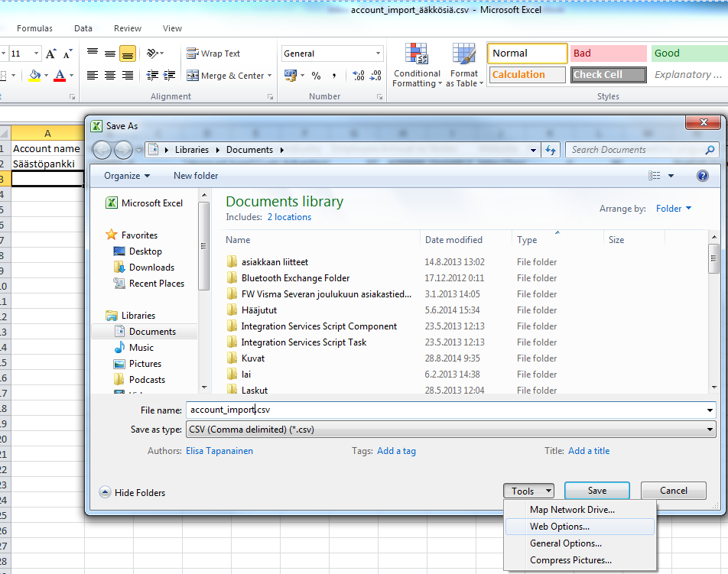Screen dimensions: 728x574
Task: Click Increase Decimal icon
Action: pos(359,75)
